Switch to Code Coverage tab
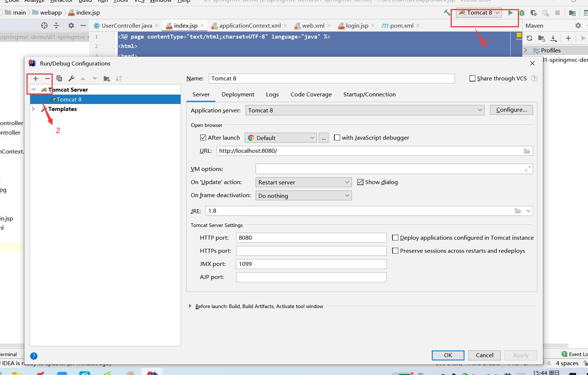 (x=311, y=94)
